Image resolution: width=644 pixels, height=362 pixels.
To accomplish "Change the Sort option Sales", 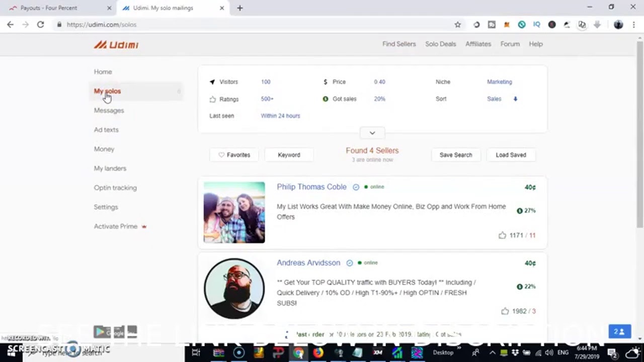I will coord(494,99).
